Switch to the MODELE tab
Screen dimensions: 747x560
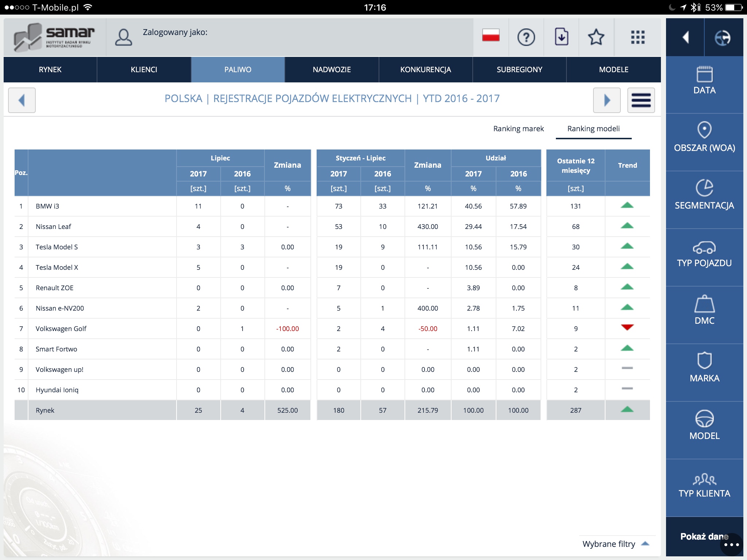pyautogui.click(x=614, y=70)
